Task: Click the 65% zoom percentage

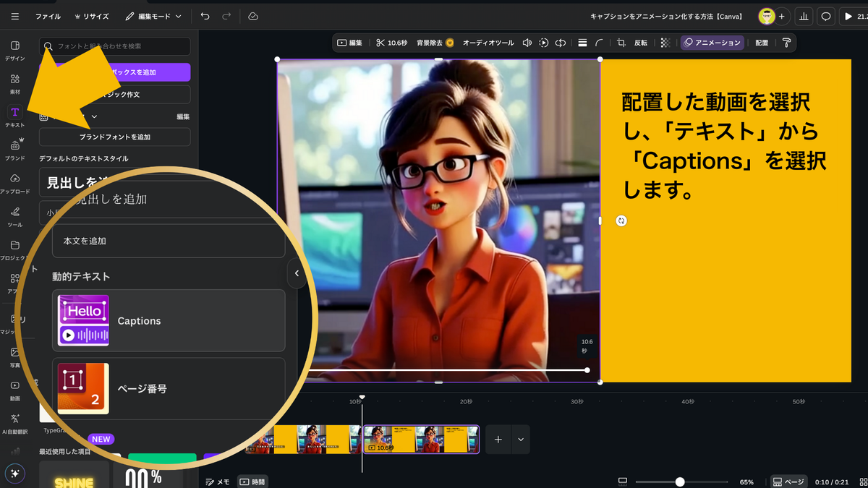Action: [746, 481]
